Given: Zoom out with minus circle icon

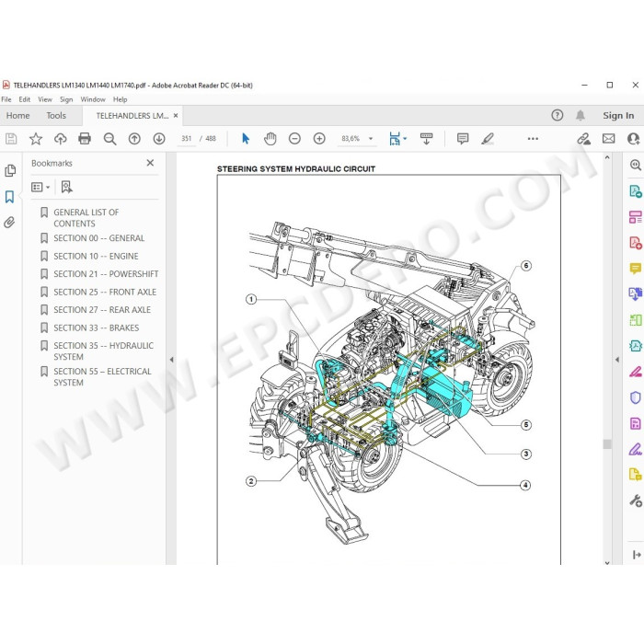Looking at the screenshot, I should [x=294, y=139].
